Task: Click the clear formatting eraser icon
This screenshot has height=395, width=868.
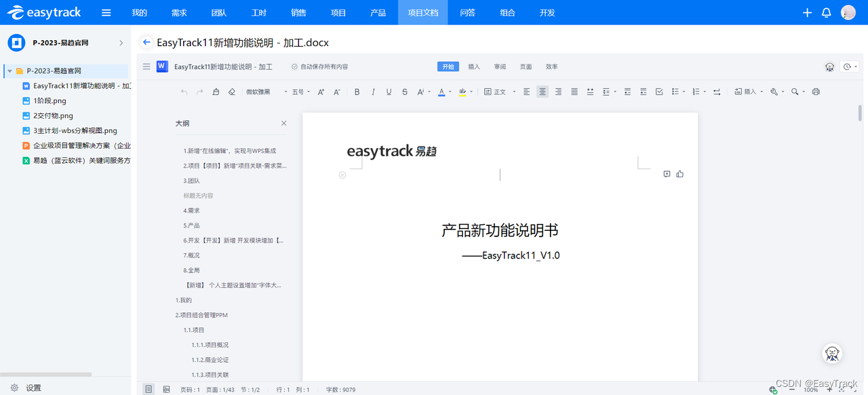Action: 231,92
